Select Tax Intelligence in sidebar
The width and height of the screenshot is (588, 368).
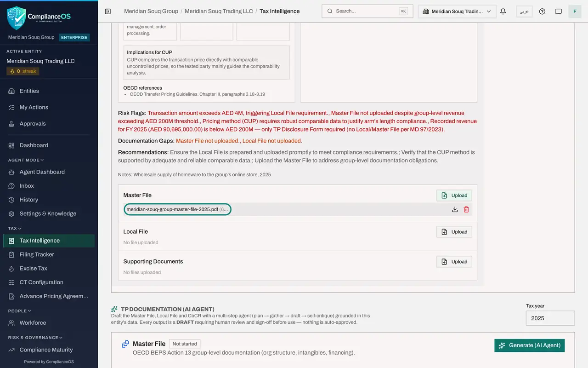coord(49,241)
